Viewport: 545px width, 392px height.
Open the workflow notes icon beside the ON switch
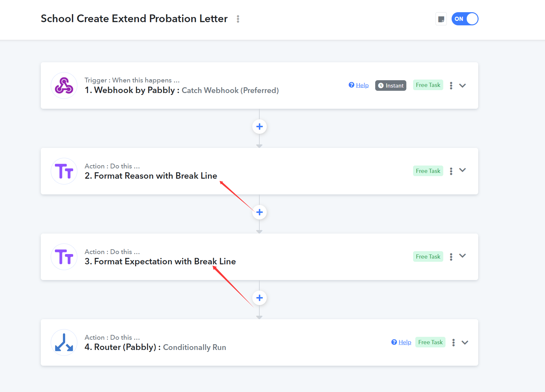point(441,19)
